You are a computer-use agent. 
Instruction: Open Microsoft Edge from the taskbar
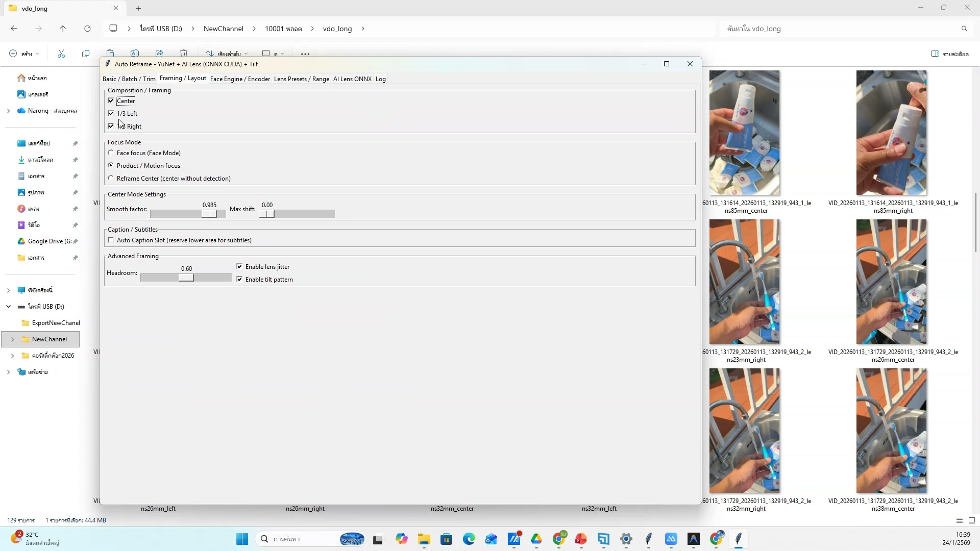click(x=469, y=539)
